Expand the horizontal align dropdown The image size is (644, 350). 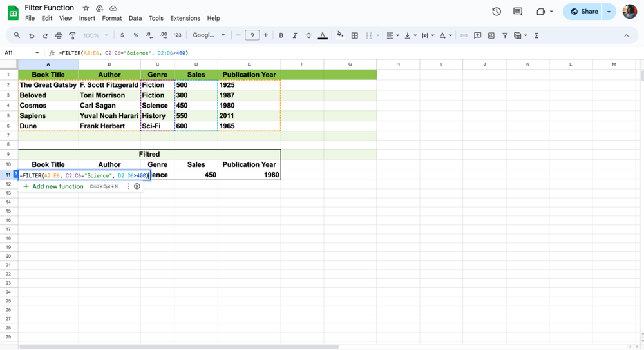point(392,35)
